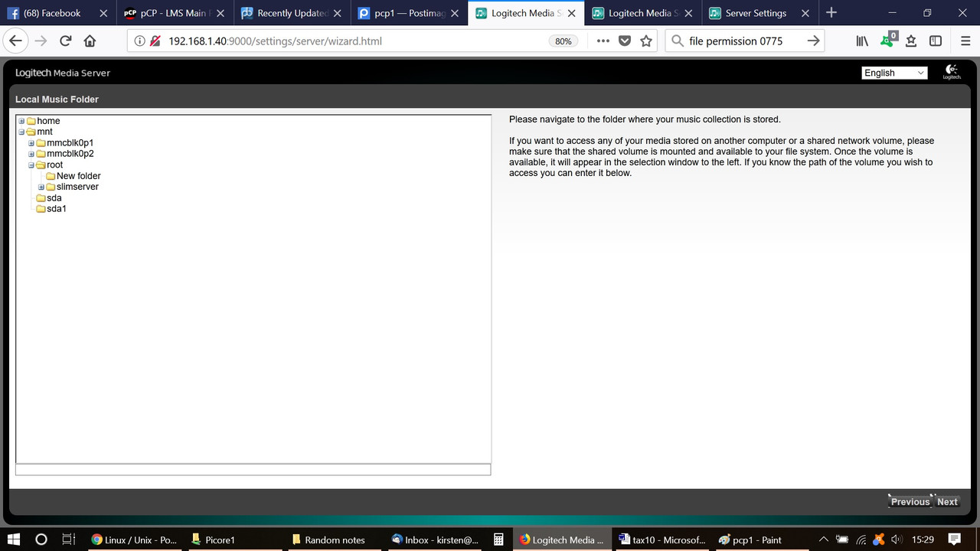980x551 pixels.
Task: Go back to previous page
Action: coord(17,41)
